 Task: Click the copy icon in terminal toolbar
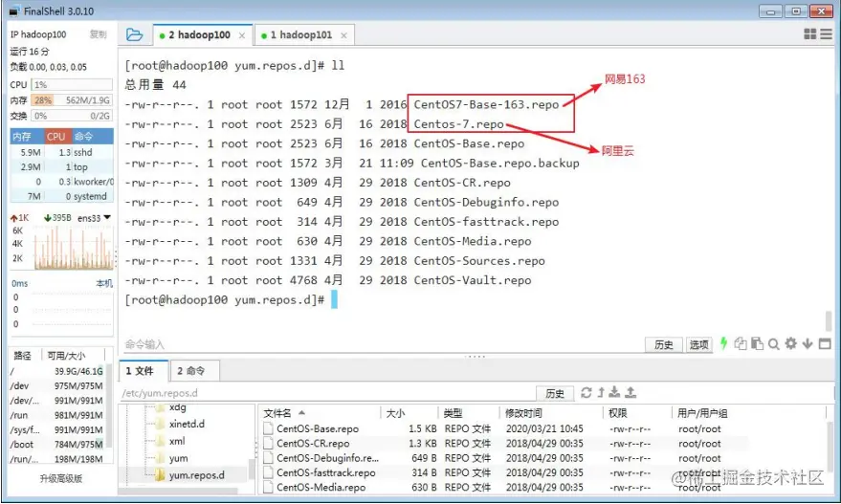tap(741, 343)
